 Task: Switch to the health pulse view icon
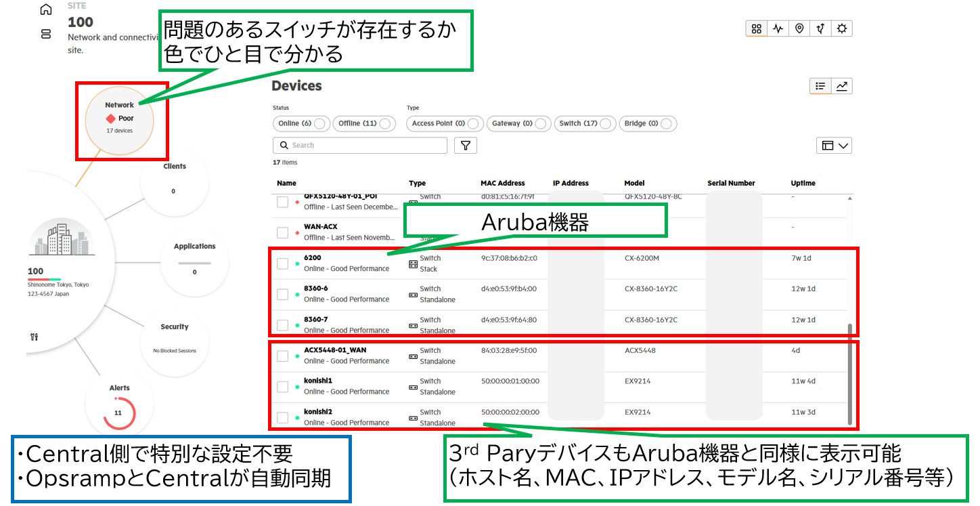778,28
